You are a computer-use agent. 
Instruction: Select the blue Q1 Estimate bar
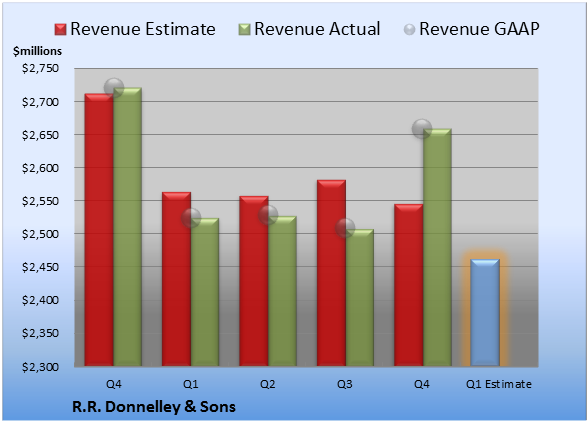click(x=485, y=312)
